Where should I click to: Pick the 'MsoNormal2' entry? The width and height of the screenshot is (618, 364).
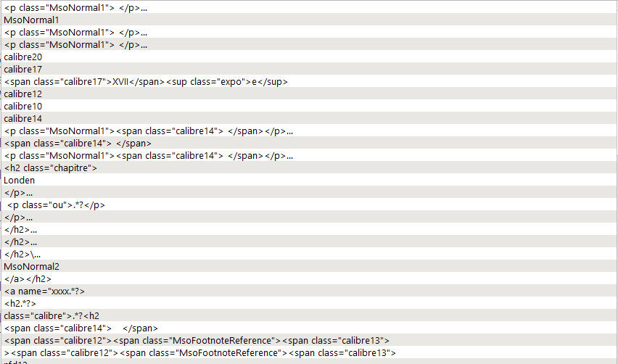pyautogui.click(x=31, y=266)
